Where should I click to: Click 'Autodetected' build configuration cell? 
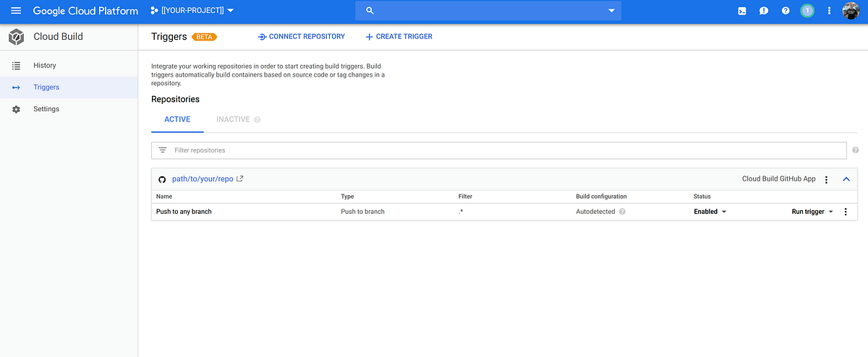coord(595,212)
